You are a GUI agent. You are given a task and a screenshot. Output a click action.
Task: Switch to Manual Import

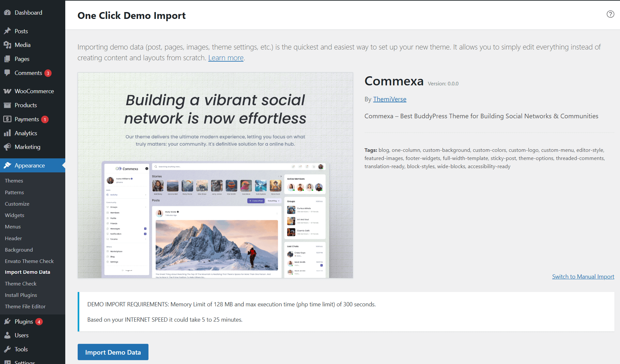[x=583, y=276]
